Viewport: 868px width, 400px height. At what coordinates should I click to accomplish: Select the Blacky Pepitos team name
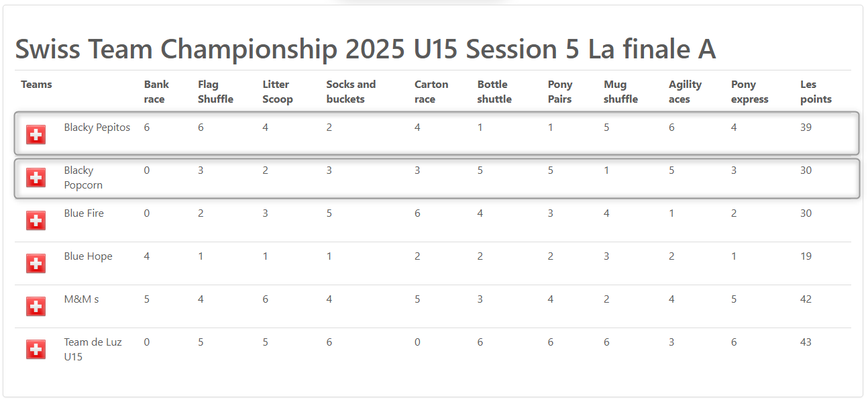click(x=97, y=128)
